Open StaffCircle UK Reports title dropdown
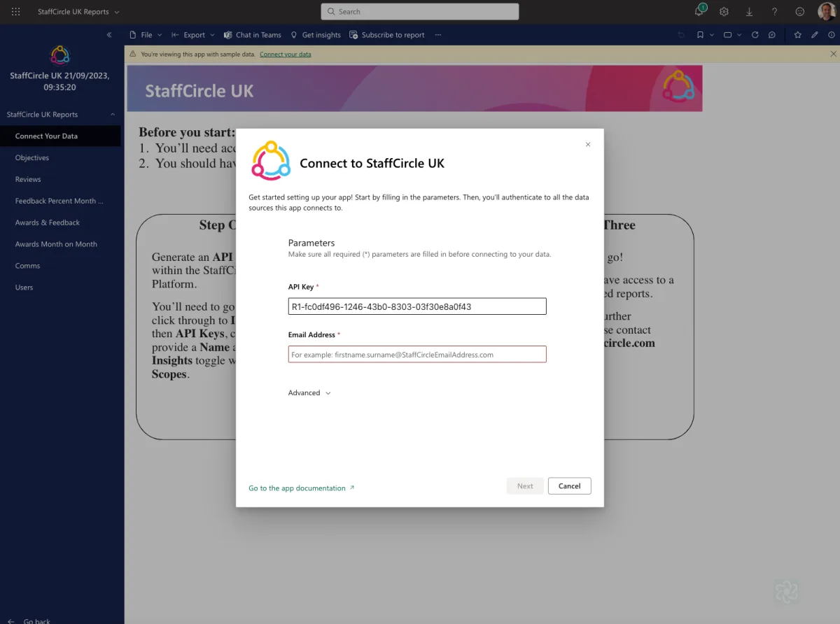The height and width of the screenshot is (624, 840). tap(78, 12)
